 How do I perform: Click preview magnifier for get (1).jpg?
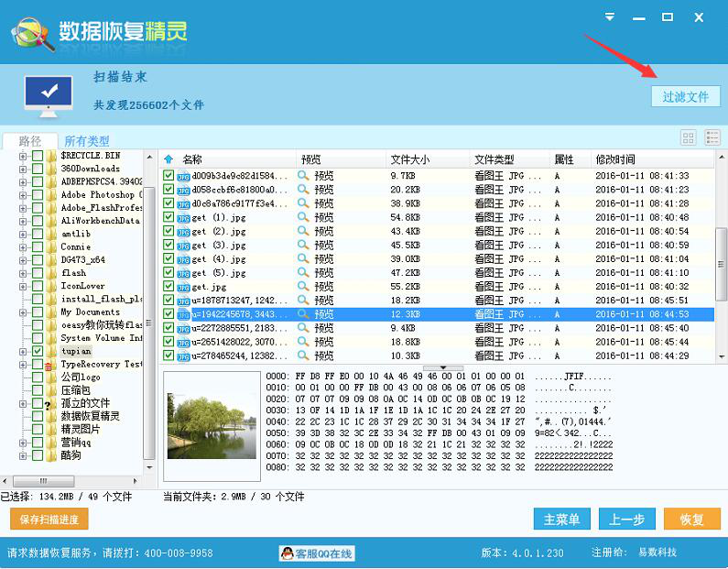pyautogui.click(x=303, y=217)
